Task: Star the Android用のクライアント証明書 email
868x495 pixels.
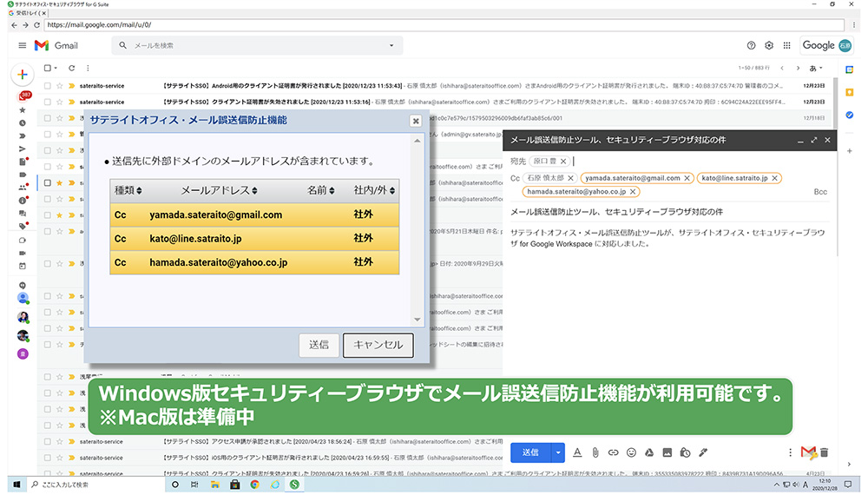Action: pyautogui.click(x=59, y=86)
